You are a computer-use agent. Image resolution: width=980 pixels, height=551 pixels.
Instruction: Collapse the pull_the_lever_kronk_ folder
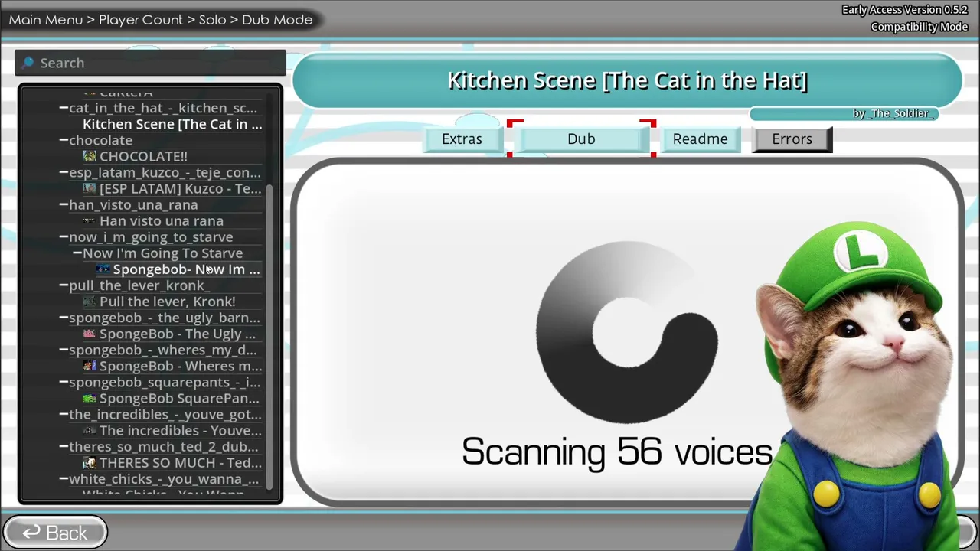click(x=64, y=285)
